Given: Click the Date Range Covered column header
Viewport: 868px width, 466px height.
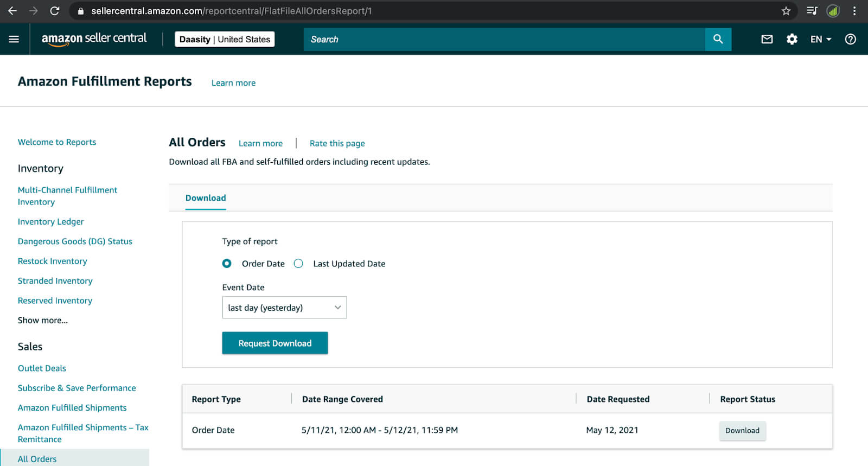Looking at the screenshot, I should pyautogui.click(x=342, y=399).
